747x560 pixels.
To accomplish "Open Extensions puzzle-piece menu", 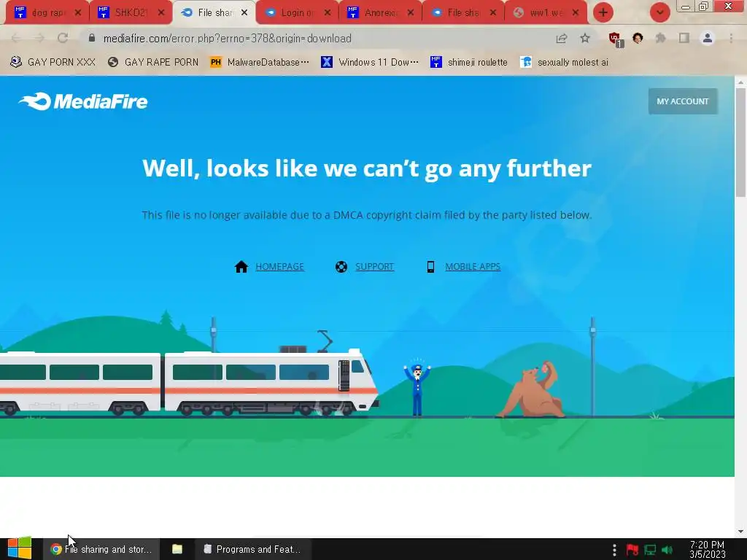I will pos(661,38).
